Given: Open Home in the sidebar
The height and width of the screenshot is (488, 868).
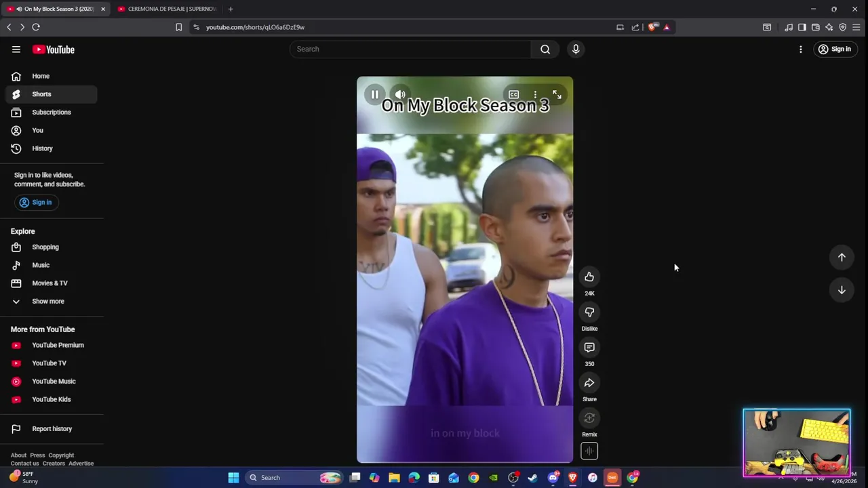Looking at the screenshot, I should click(52, 76).
